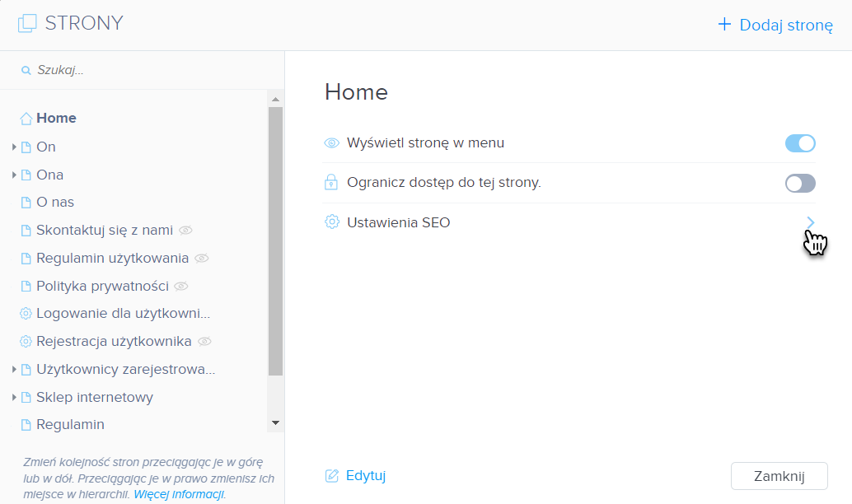Click page list scrollbar up arrow
Image resolution: width=852 pixels, height=504 pixels.
point(275,100)
